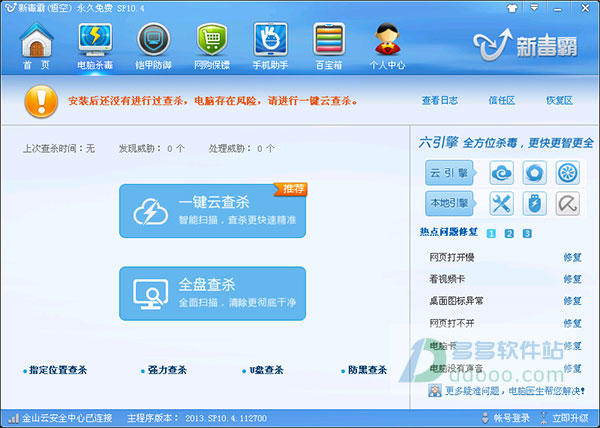This screenshot has height=428, width=600.
Task: Click 更多疑难问题,电脑医生帮您解决 link
Action: (x=515, y=391)
